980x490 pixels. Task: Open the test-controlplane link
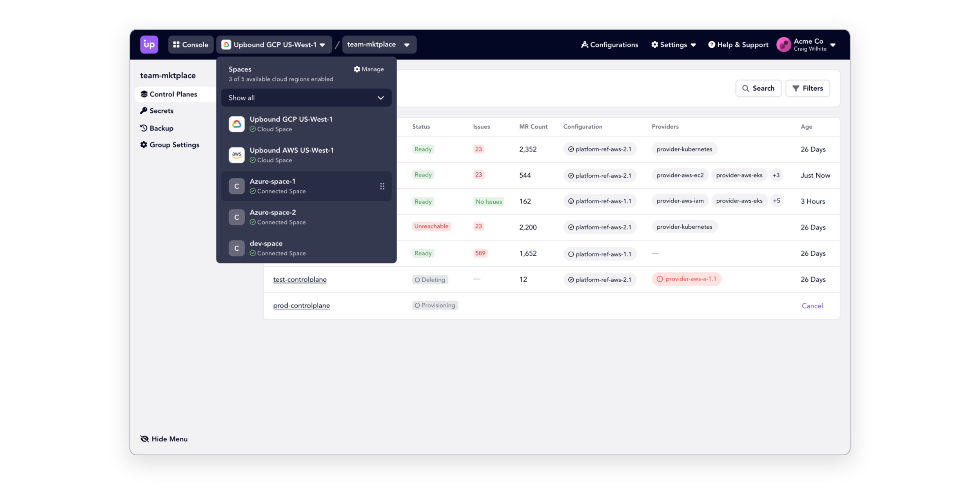[x=300, y=280]
